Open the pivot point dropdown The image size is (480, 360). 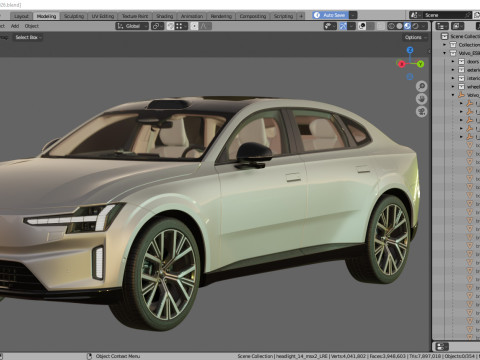pyautogui.click(x=157, y=26)
